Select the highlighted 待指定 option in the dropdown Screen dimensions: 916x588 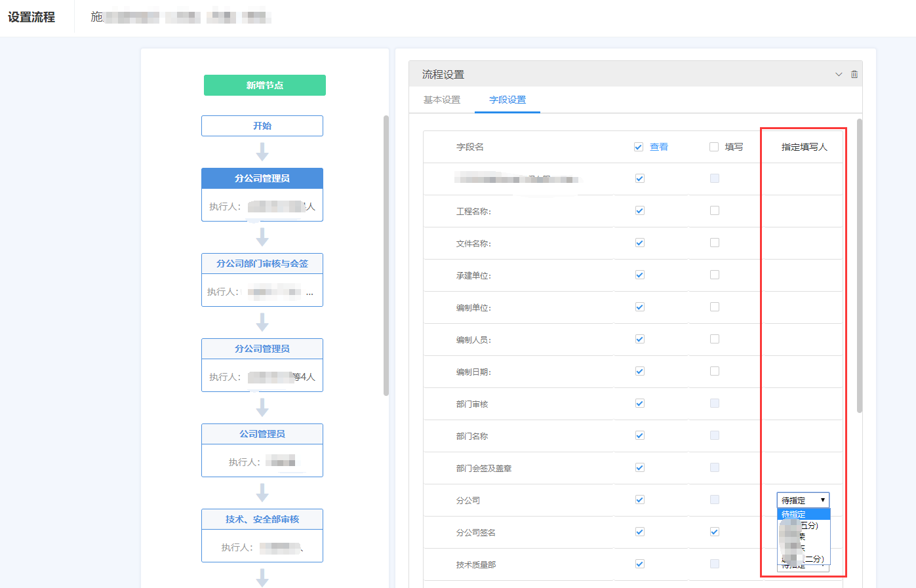(x=803, y=514)
